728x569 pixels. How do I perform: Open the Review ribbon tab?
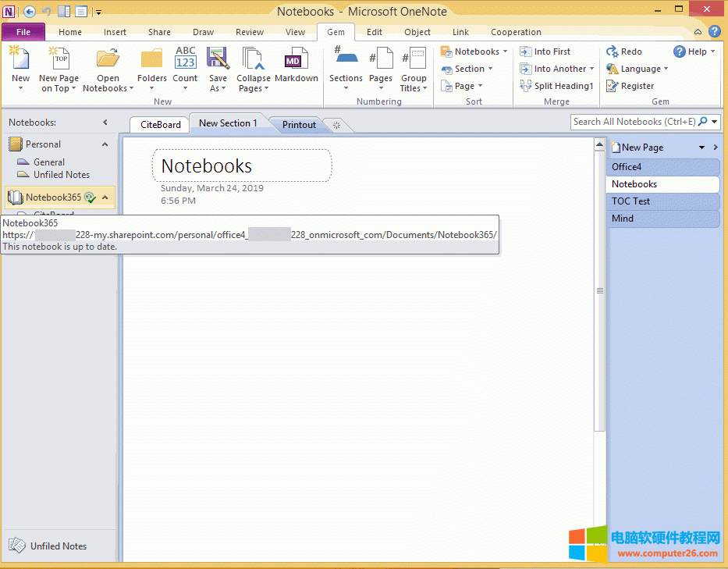point(249,32)
